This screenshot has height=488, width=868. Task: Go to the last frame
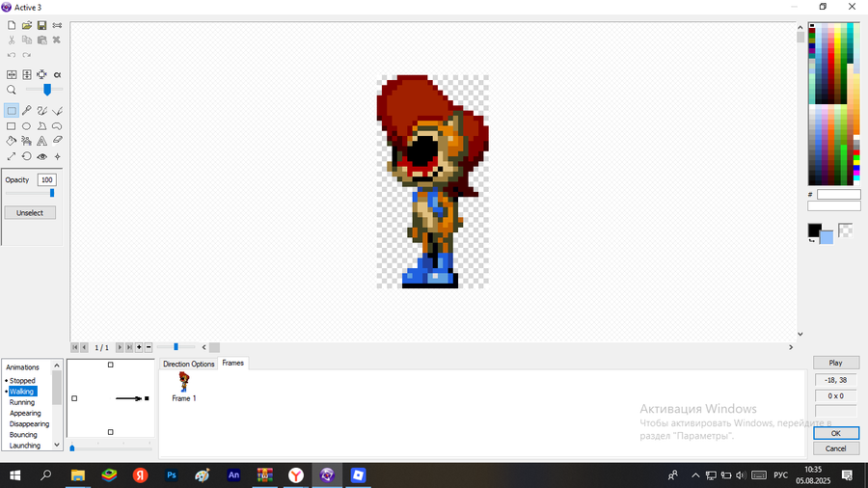coord(129,347)
